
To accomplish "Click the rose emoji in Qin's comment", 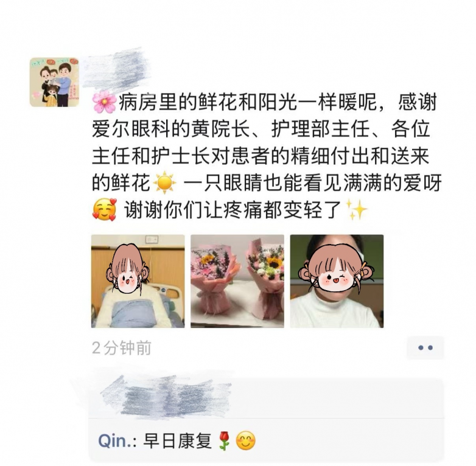I will pyautogui.click(x=225, y=441).
